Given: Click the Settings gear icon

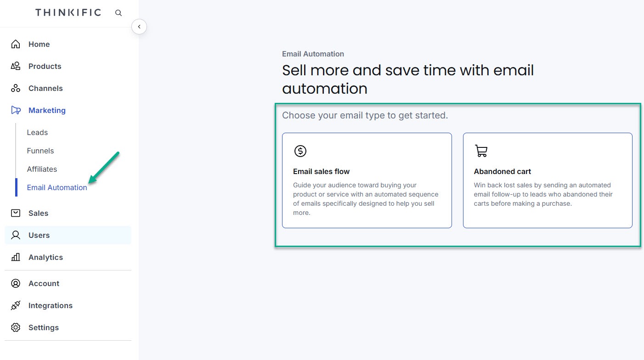Looking at the screenshot, I should click(x=16, y=327).
